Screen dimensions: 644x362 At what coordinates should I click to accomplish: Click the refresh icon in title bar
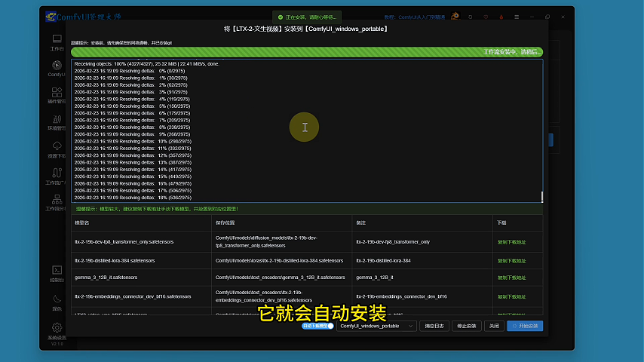pyautogui.click(x=471, y=17)
